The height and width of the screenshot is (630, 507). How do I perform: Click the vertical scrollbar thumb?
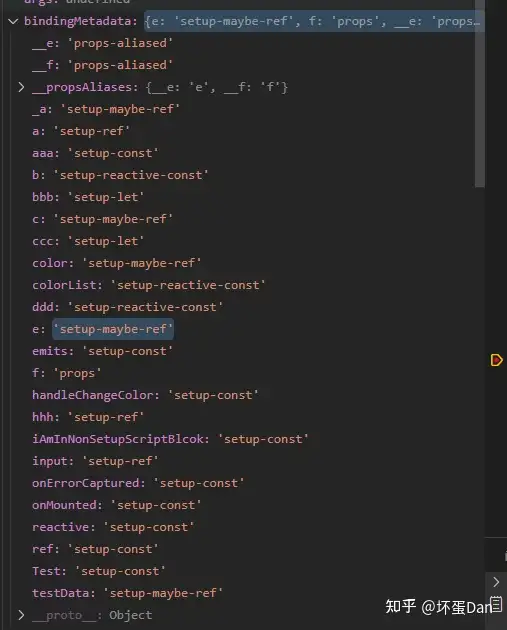[x=479, y=94]
